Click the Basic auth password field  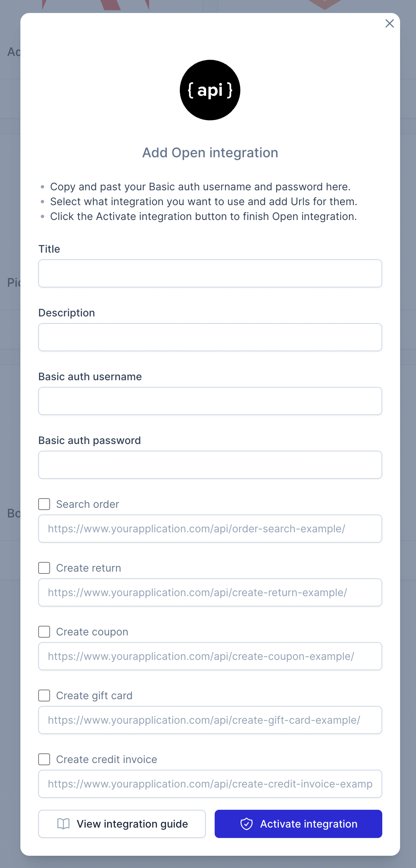(x=210, y=465)
